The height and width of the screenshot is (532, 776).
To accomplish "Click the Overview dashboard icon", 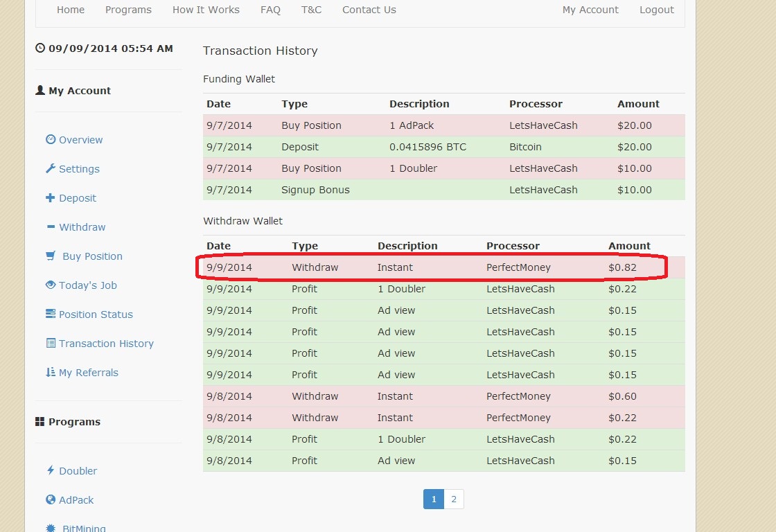I will (x=50, y=139).
